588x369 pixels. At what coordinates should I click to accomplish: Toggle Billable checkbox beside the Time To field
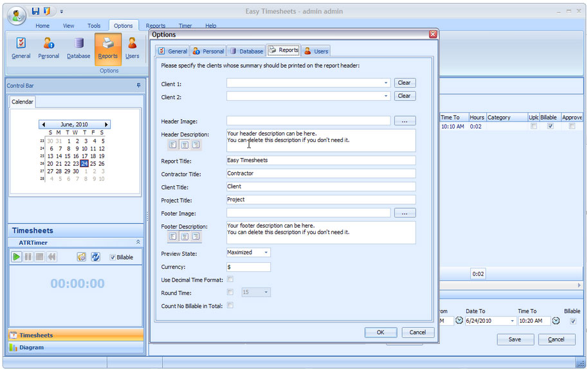click(x=573, y=321)
